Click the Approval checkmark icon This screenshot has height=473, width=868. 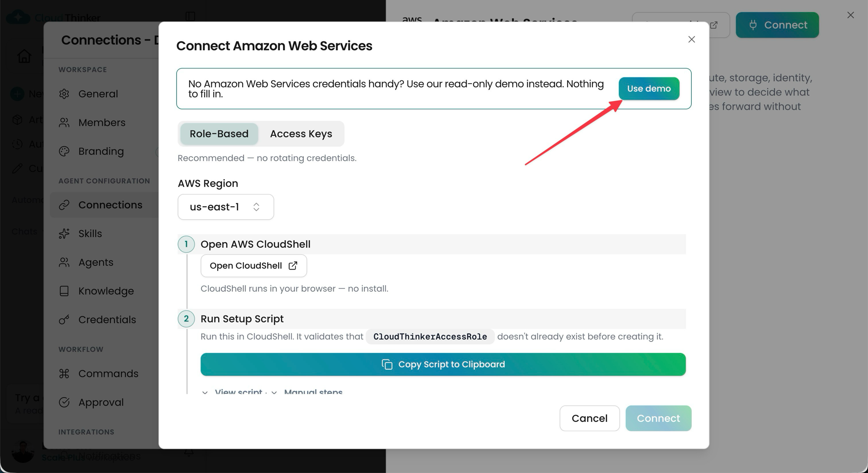point(64,402)
